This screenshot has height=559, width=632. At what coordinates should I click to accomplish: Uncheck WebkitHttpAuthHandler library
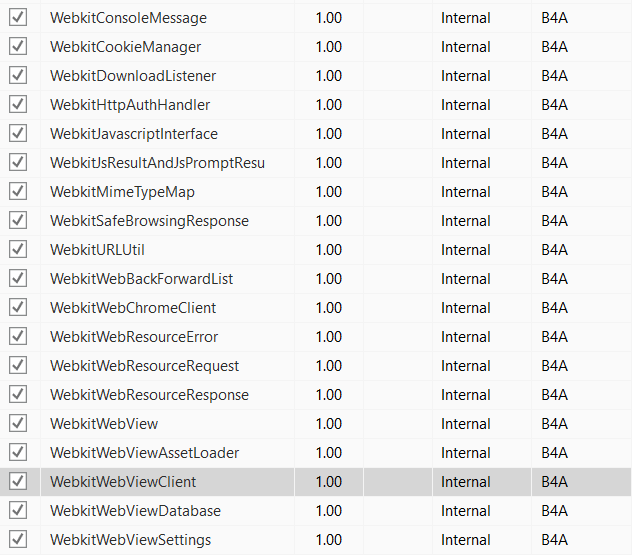[x=18, y=104]
